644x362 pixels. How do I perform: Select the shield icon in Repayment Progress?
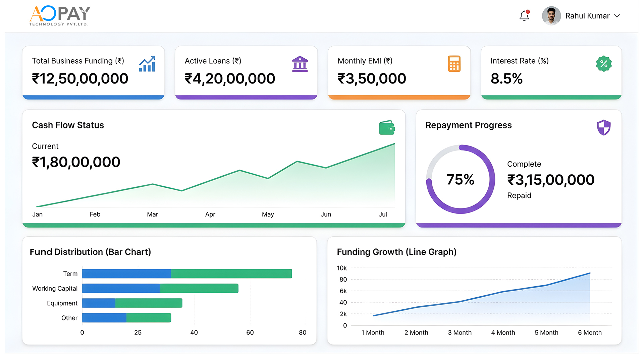[604, 127]
